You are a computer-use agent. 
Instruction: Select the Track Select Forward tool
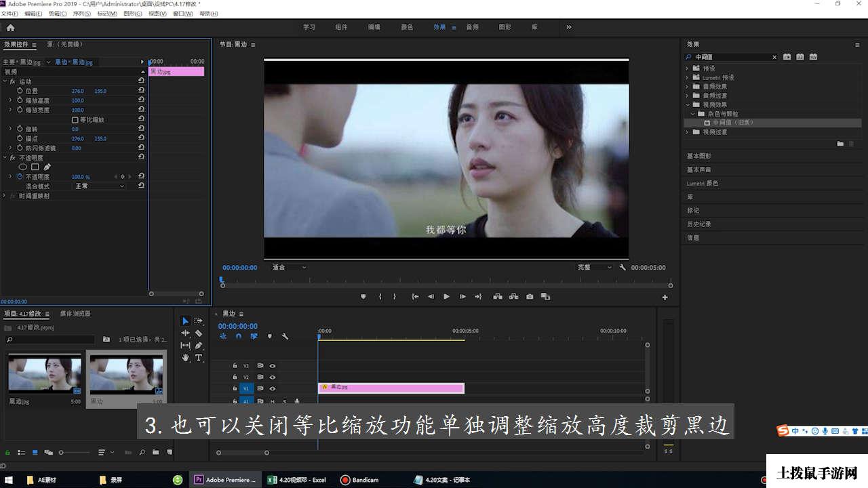[199, 321]
